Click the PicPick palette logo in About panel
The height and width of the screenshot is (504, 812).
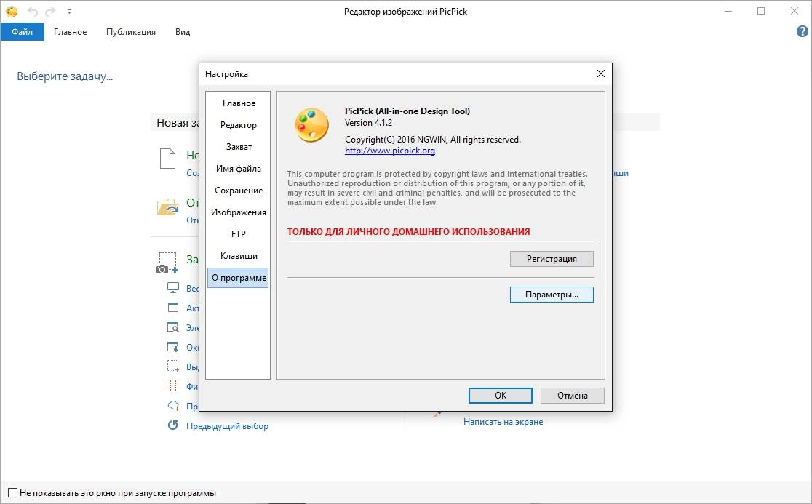point(311,125)
